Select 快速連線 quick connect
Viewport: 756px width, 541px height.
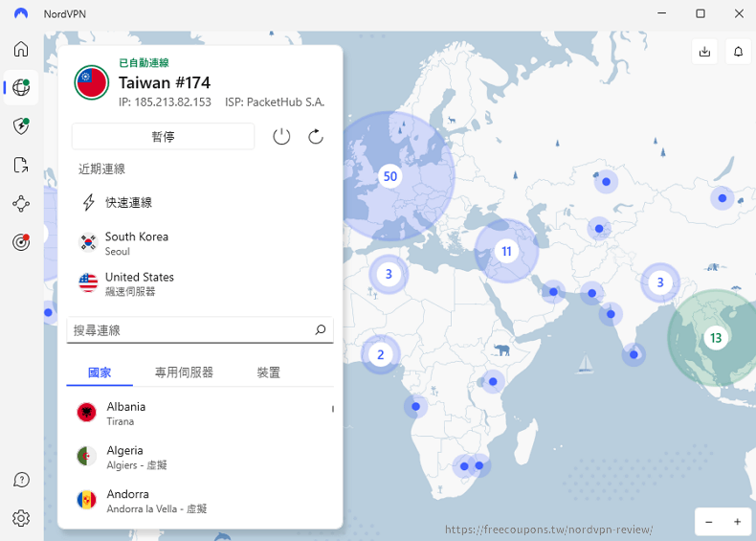tap(129, 202)
